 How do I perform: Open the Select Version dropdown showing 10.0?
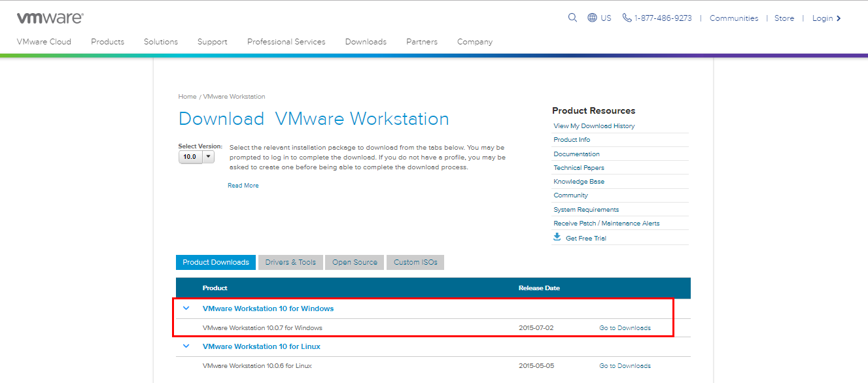pyautogui.click(x=196, y=157)
